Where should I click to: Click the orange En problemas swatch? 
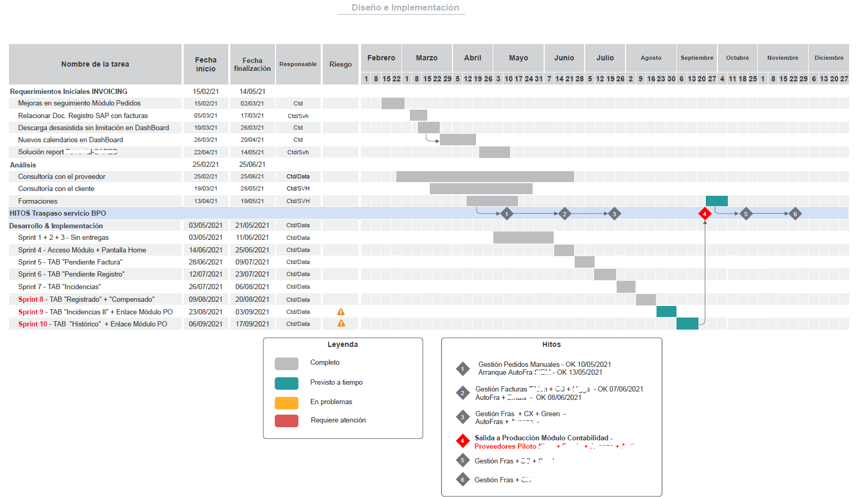[x=287, y=403]
